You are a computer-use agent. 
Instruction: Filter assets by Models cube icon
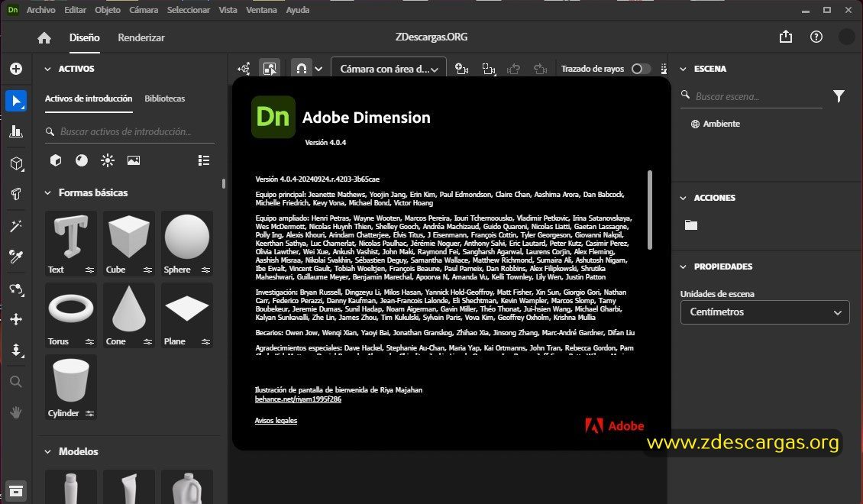(x=56, y=160)
